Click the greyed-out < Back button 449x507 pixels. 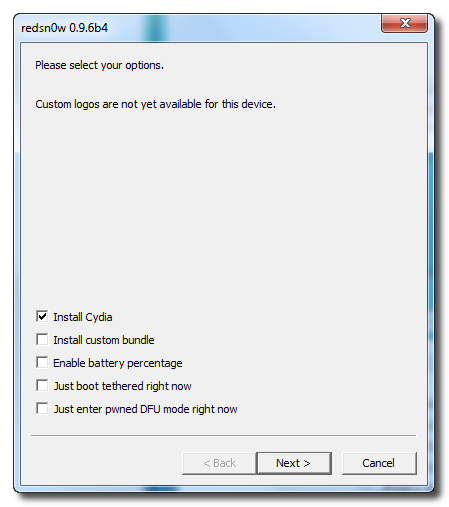[x=219, y=463]
